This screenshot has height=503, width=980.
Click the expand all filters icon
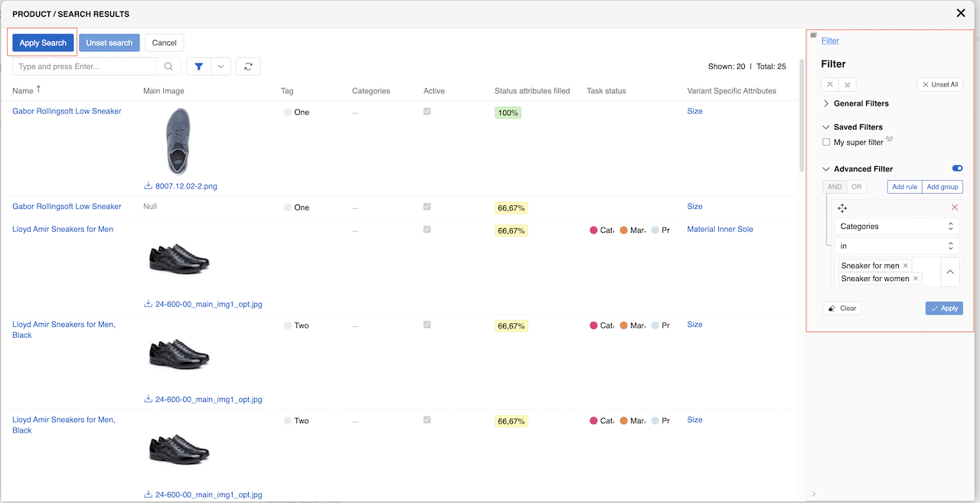point(848,84)
